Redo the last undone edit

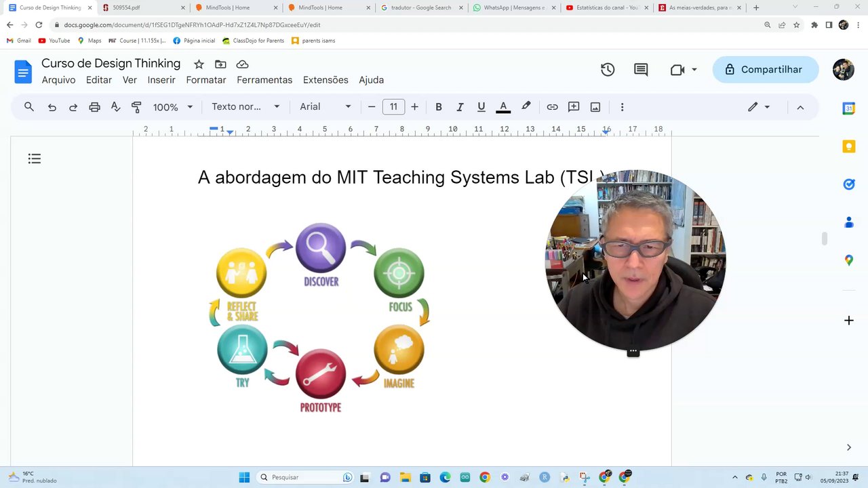pos(73,107)
